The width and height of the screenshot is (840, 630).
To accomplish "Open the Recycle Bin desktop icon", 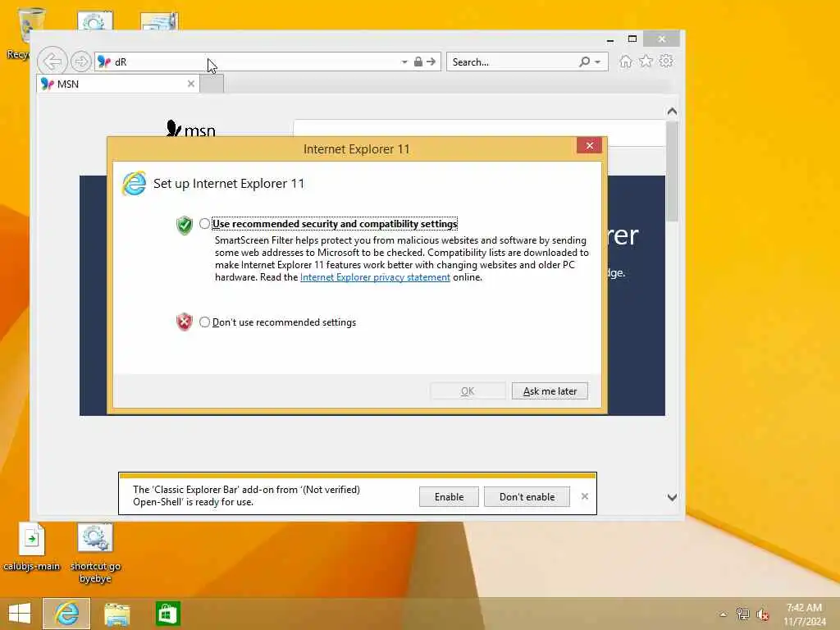I will pos(25,33).
